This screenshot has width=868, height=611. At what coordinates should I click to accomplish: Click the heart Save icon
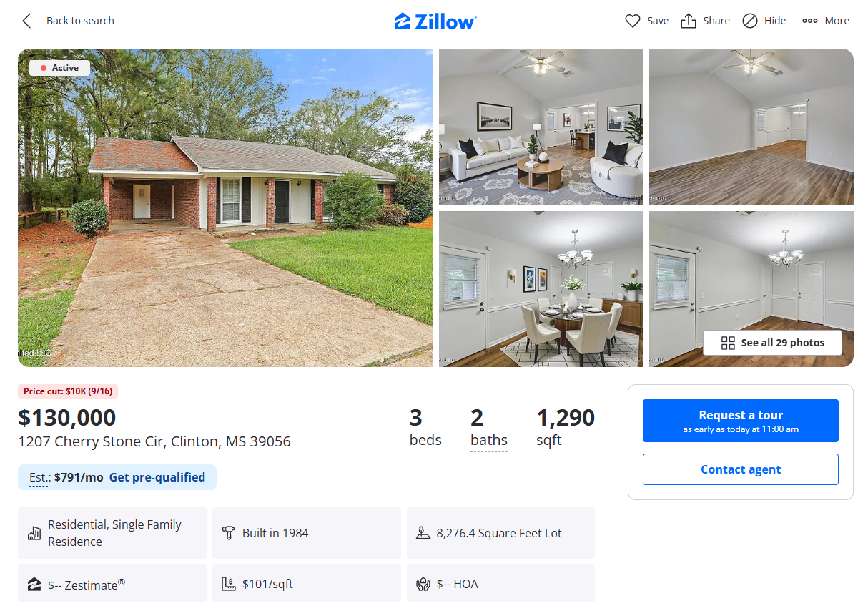point(632,21)
